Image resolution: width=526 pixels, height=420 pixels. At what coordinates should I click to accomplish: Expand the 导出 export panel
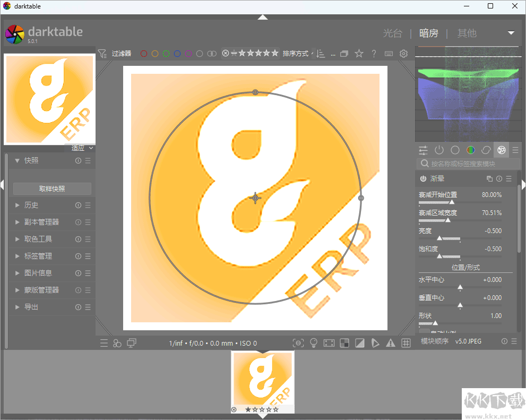click(x=17, y=307)
